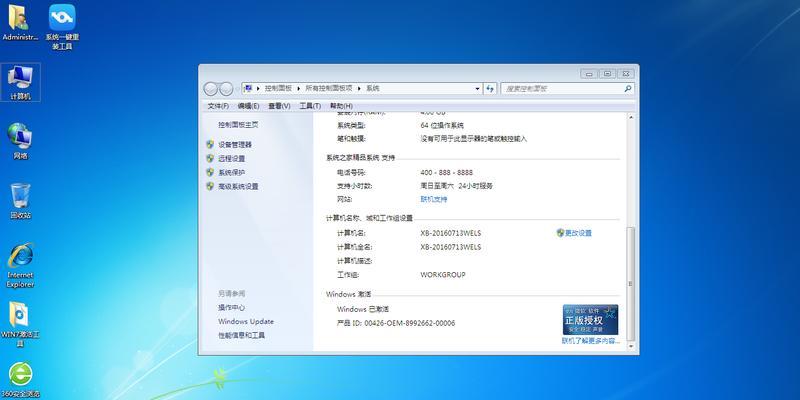Click the search magnifier icon
The image size is (800, 400).
(x=628, y=88)
